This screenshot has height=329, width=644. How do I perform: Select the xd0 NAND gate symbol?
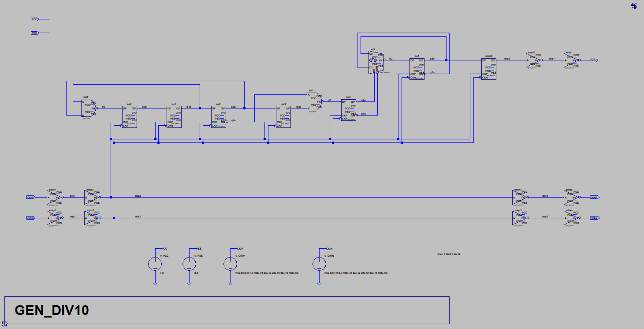click(89, 108)
